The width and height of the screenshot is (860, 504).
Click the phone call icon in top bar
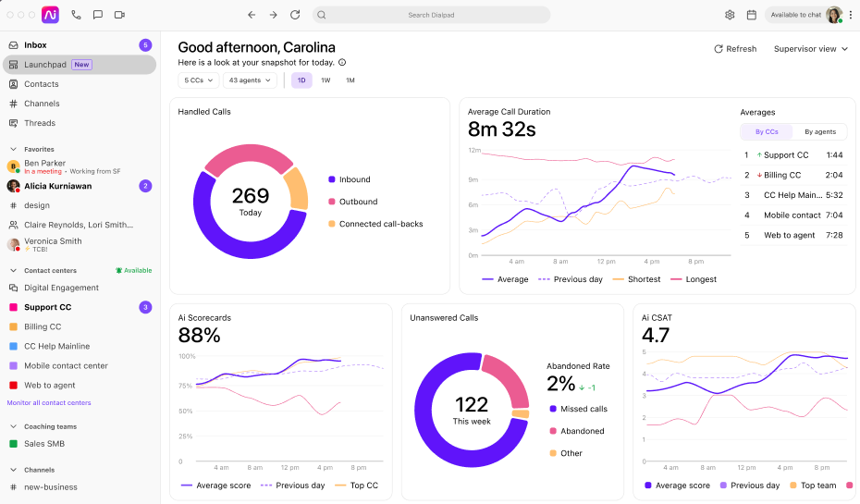pos(76,15)
